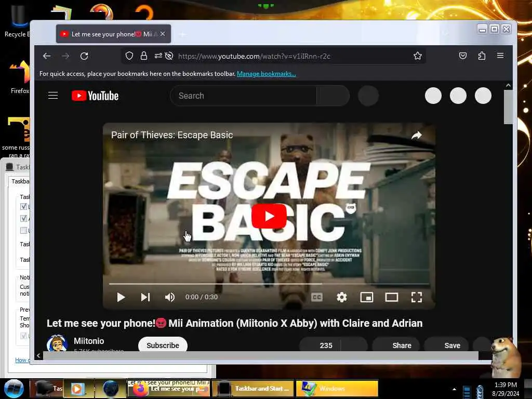The width and height of the screenshot is (532, 399).
Task: Open the Windows Start orb
Action: (14, 389)
